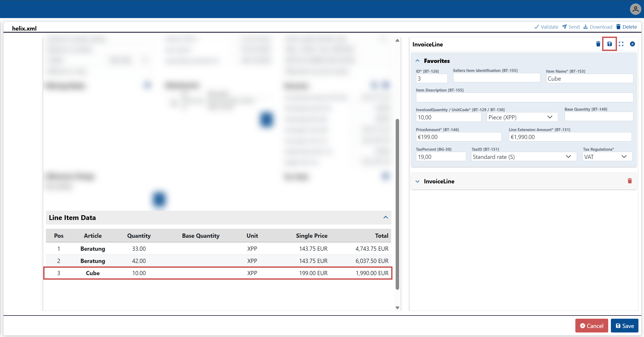Expand InvoiceLine panel to fullscreen

click(x=621, y=44)
